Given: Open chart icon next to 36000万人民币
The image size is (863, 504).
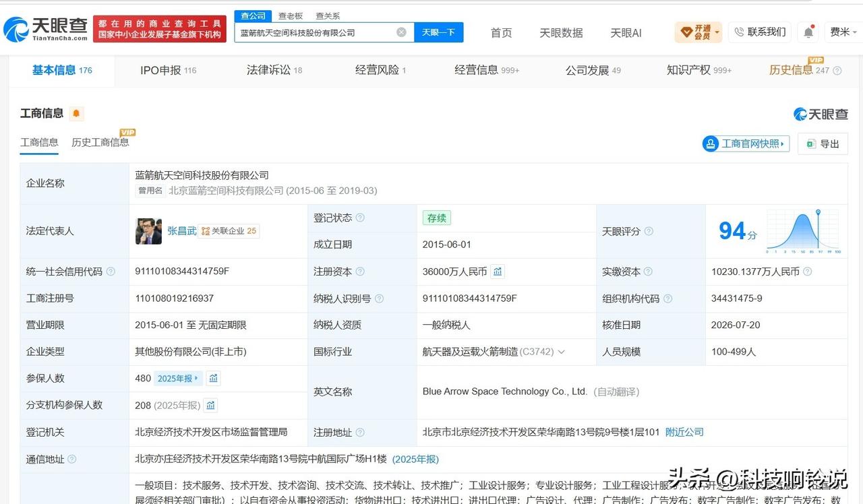Looking at the screenshot, I should (x=498, y=272).
